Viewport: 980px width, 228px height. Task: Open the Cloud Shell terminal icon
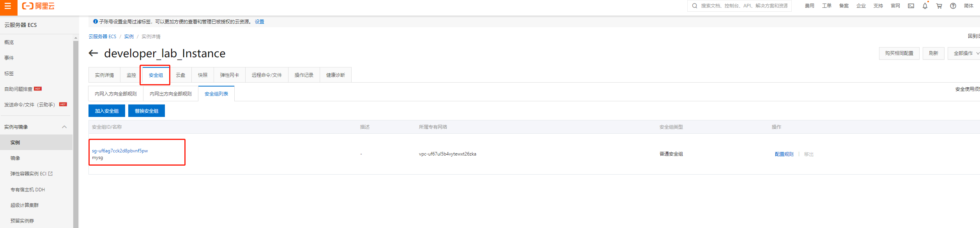[911, 6]
